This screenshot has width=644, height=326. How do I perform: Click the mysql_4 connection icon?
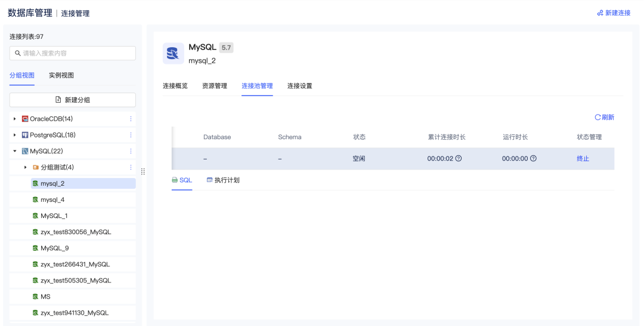(x=35, y=199)
